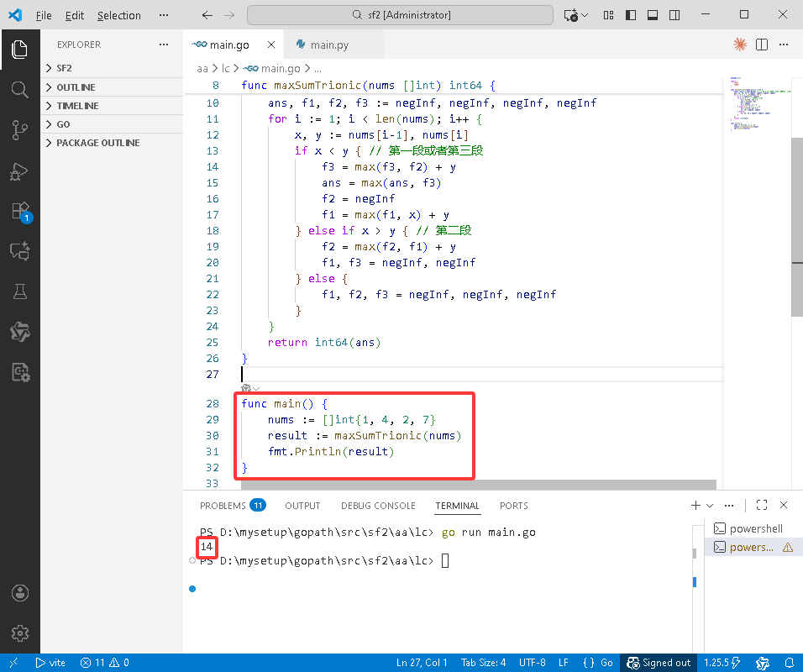Click the remote window indicator in status bar
Image resolution: width=803 pixels, height=672 pixels.
[x=13, y=663]
